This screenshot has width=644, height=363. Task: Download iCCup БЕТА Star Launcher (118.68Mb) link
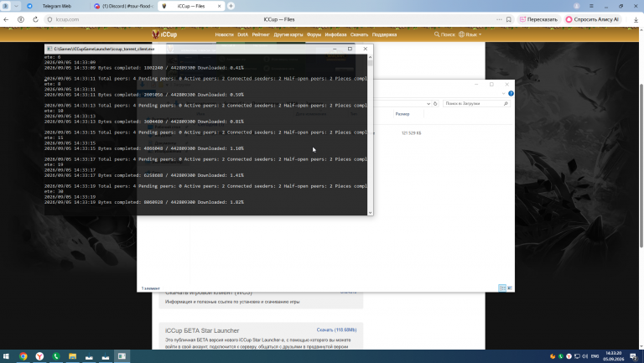tap(336, 329)
